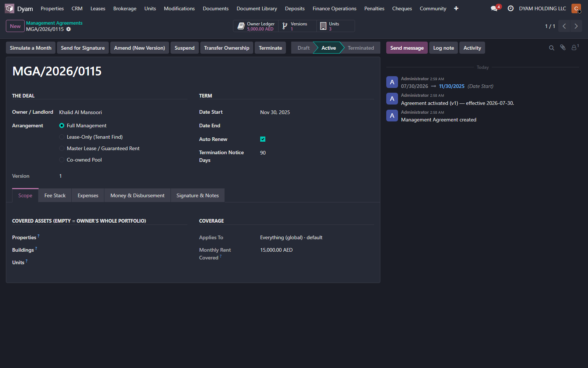
Task: Open the Cheques menu
Action: click(402, 8)
